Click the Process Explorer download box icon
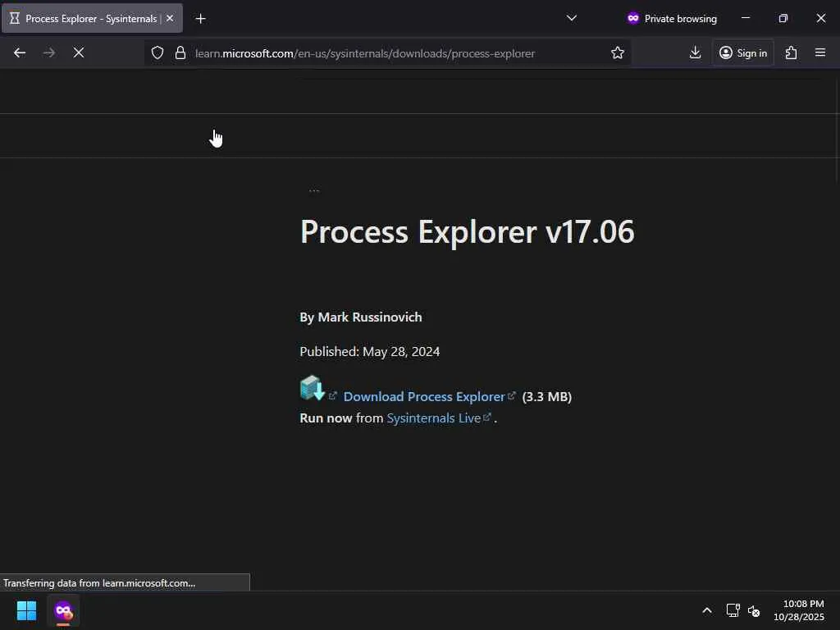The width and height of the screenshot is (840, 630). tap(312, 388)
